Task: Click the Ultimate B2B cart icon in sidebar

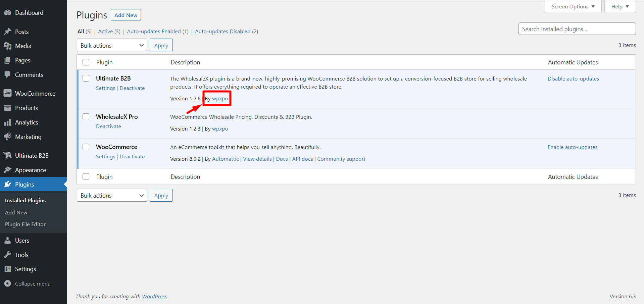Action: point(7,155)
